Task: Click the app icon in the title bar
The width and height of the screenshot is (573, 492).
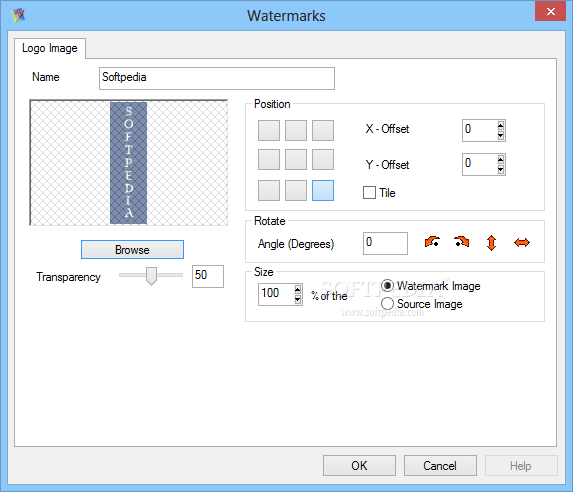Action: pyautogui.click(x=19, y=15)
